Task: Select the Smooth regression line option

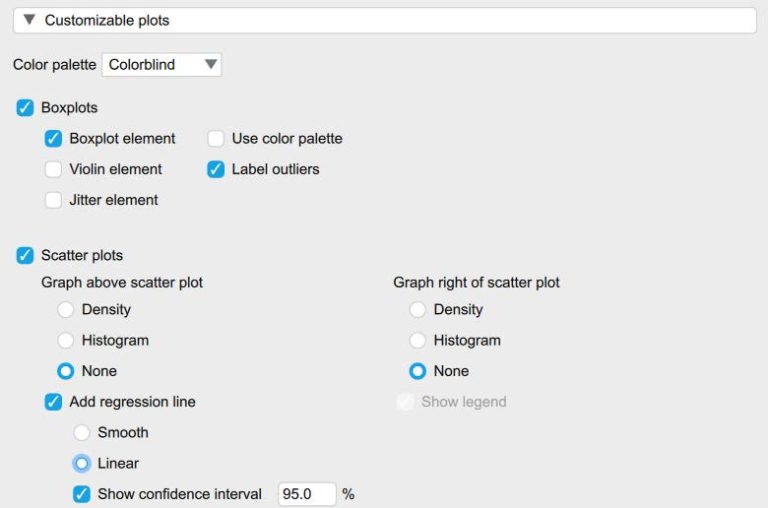Action: click(x=82, y=433)
